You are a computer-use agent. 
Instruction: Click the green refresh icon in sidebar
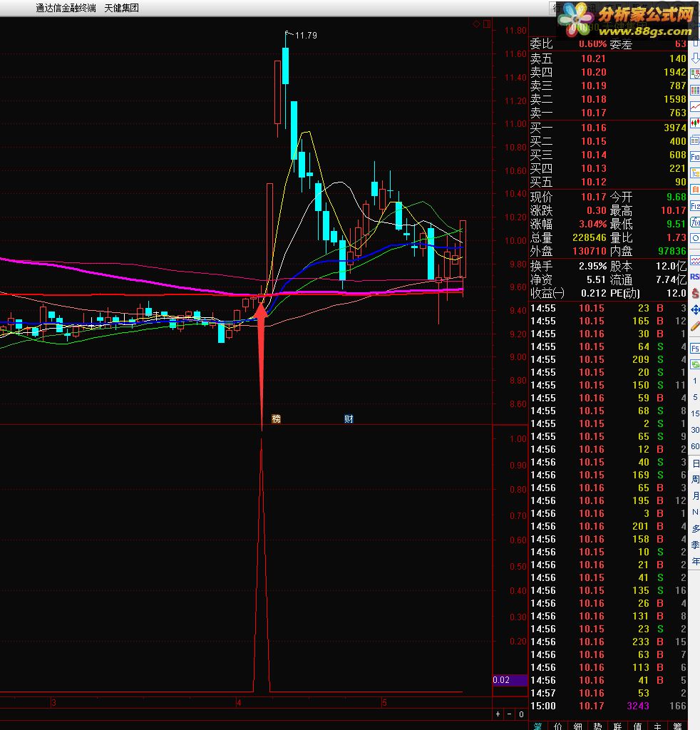point(695,364)
